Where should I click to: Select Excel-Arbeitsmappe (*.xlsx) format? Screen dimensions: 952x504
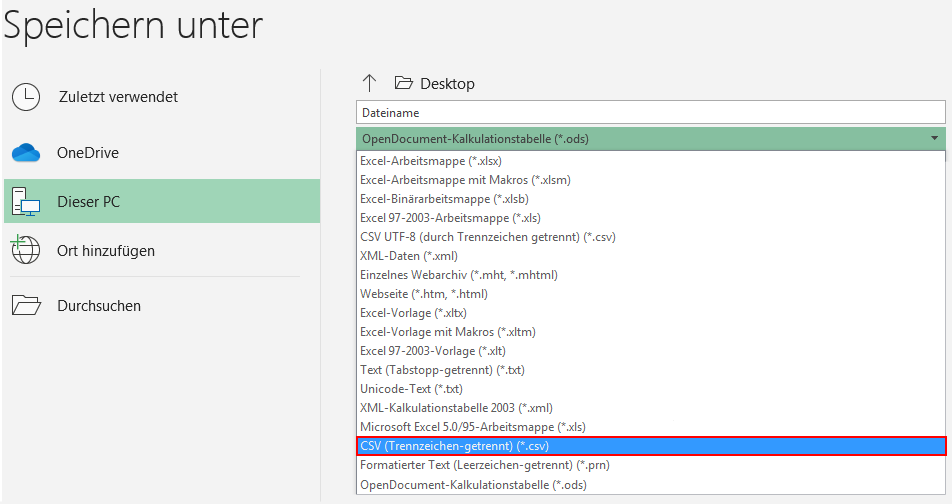[651, 161]
